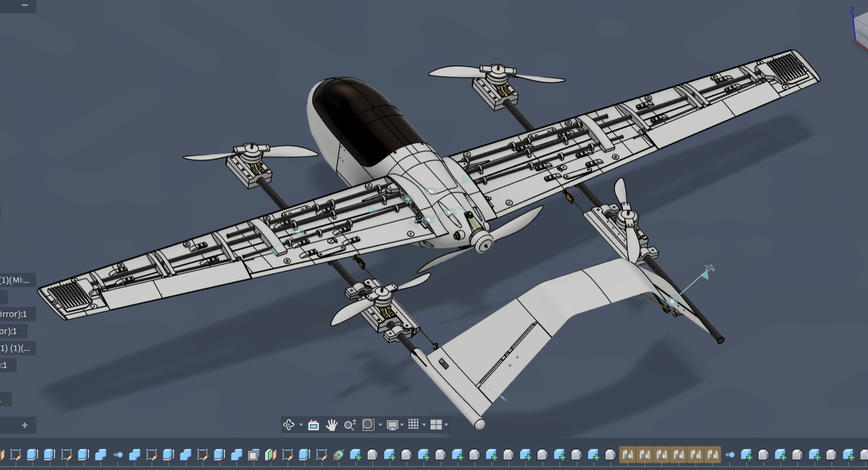Expand the Display Settings dropdown arrow
The image size is (868, 470).
click(x=402, y=425)
